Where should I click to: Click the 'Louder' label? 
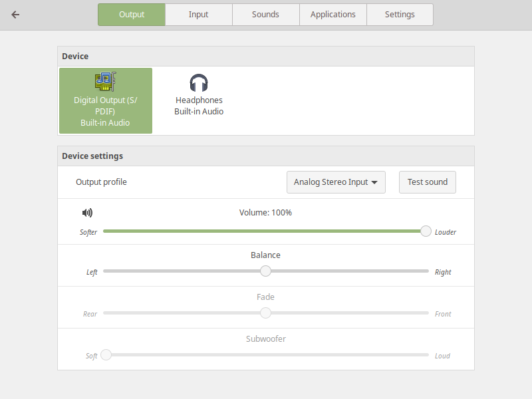pos(446,232)
